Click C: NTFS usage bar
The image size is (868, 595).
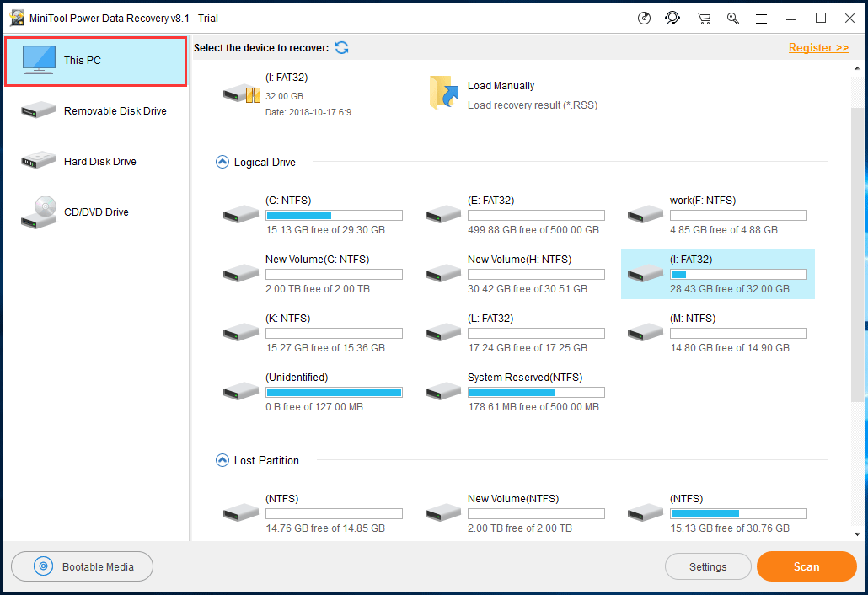(334, 215)
